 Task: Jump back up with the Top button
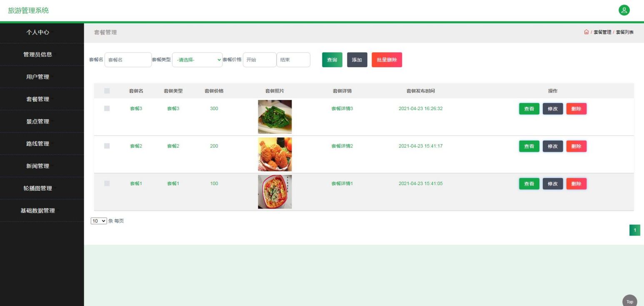(629, 301)
